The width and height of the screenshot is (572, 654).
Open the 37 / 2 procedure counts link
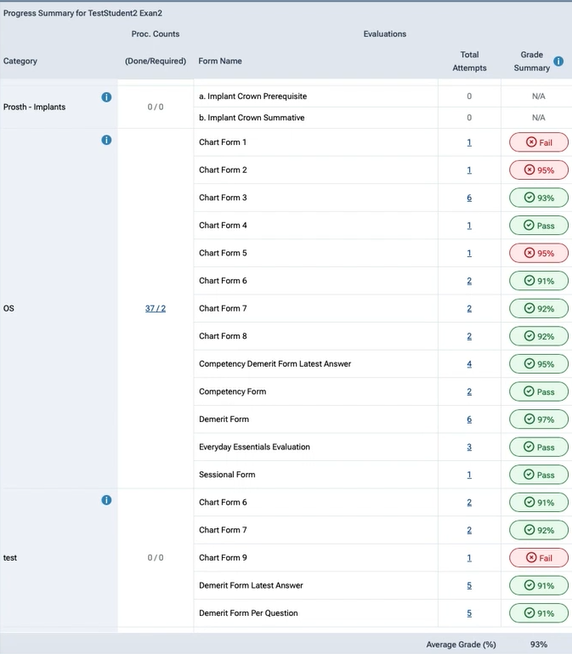tap(155, 308)
